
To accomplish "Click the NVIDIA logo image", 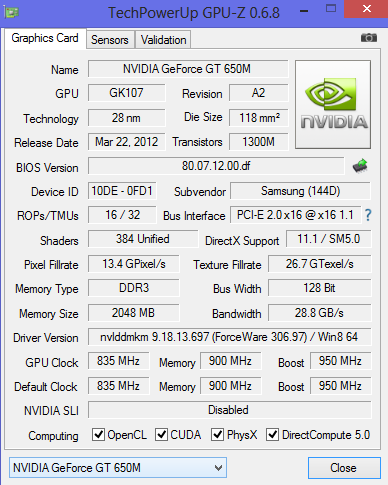I will 333,104.
